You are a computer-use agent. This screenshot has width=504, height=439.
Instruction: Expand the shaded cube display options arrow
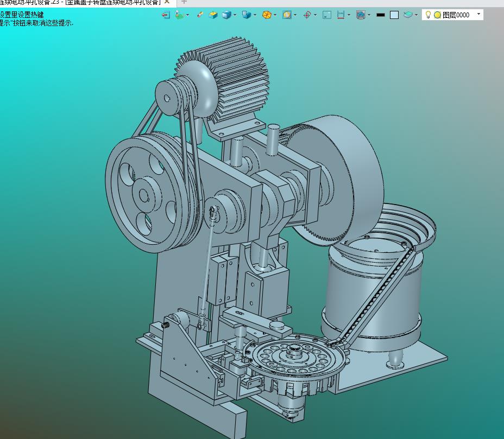(x=235, y=15)
